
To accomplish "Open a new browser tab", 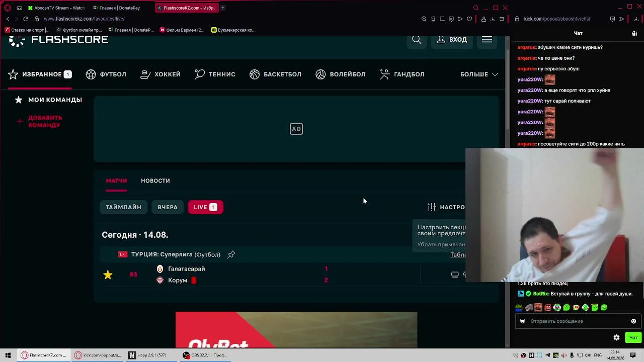I will tap(223, 8).
